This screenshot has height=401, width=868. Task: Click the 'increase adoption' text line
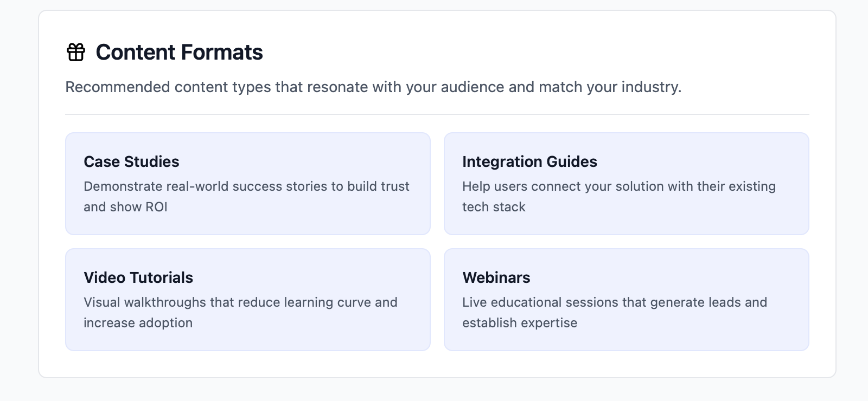click(138, 323)
